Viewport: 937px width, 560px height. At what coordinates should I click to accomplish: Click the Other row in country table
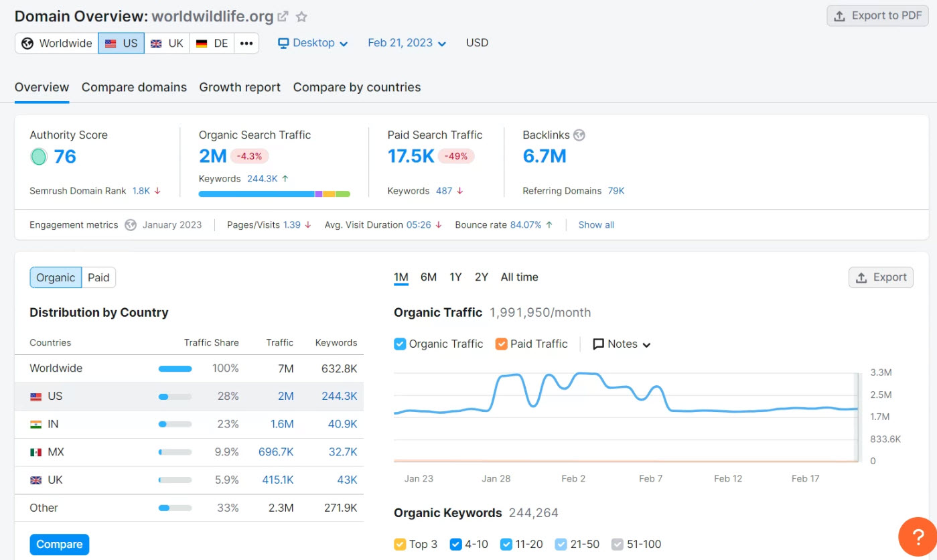click(189, 508)
